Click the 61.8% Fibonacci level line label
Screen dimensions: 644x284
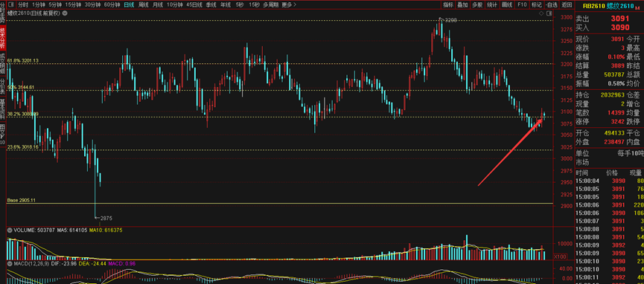(x=22, y=61)
